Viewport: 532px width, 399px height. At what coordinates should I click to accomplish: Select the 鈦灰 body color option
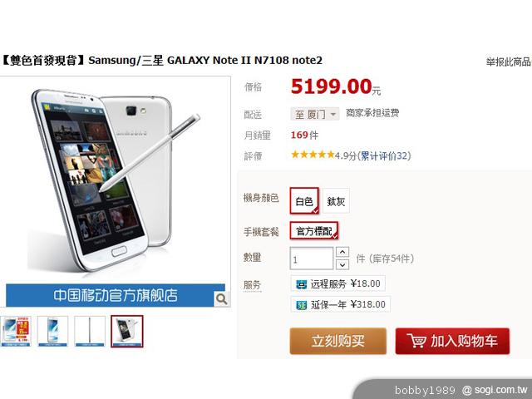point(336,201)
